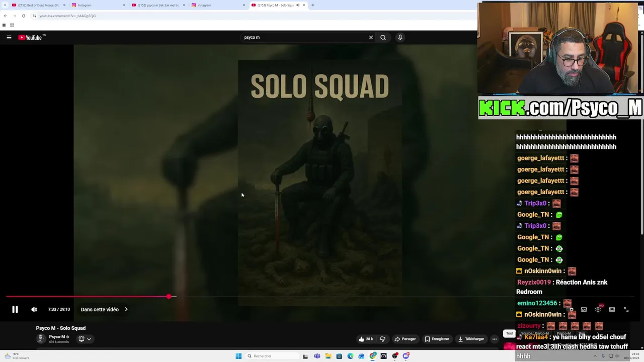Expand the "Dans cette vidéo" chapters chevron
This screenshot has height=362, width=644.
pos(126,310)
